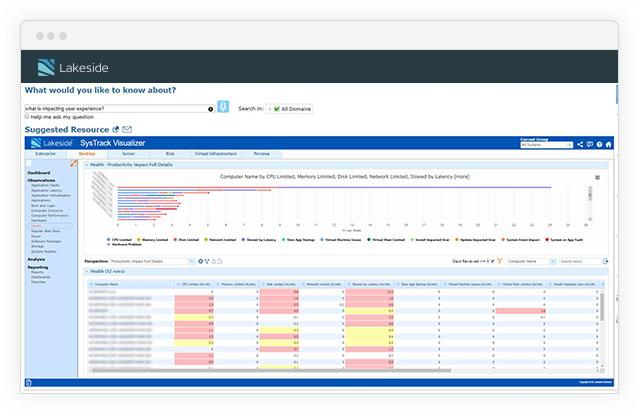Open Dashboard in the sidebar

39,173
